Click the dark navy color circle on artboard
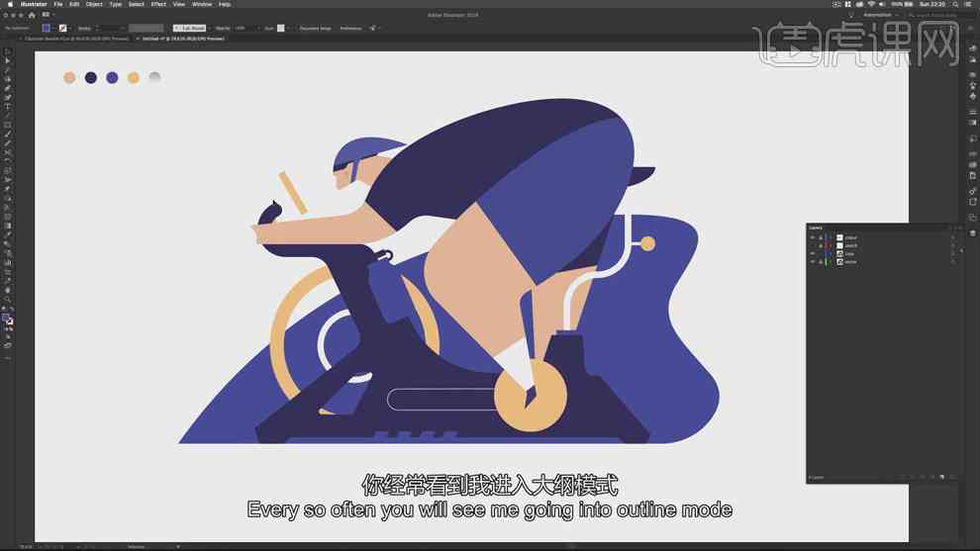Viewport: 980px width, 551px height. point(91,77)
